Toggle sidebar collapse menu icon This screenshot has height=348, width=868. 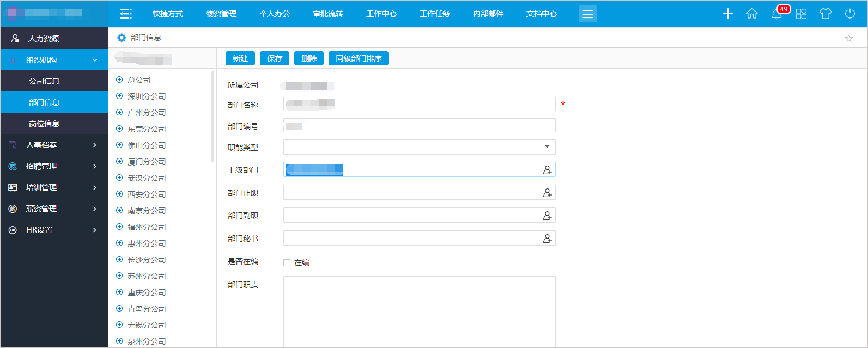(x=126, y=14)
